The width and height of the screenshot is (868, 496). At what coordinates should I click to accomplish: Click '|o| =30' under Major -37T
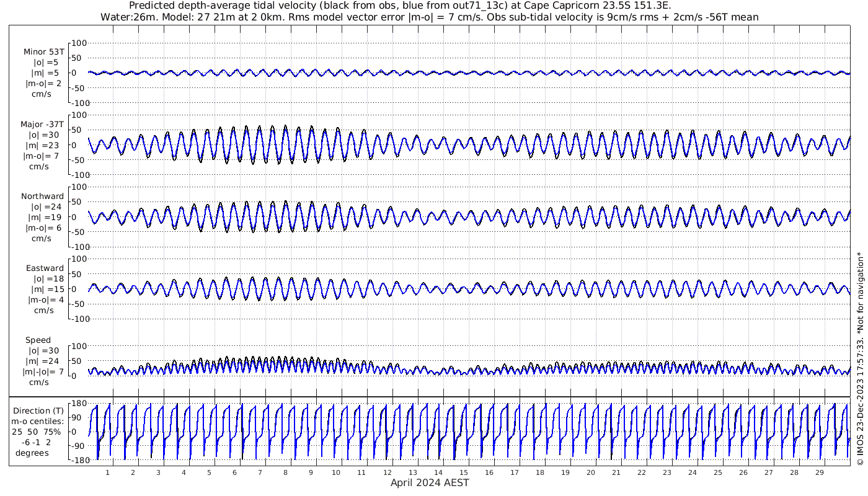pos(43,135)
